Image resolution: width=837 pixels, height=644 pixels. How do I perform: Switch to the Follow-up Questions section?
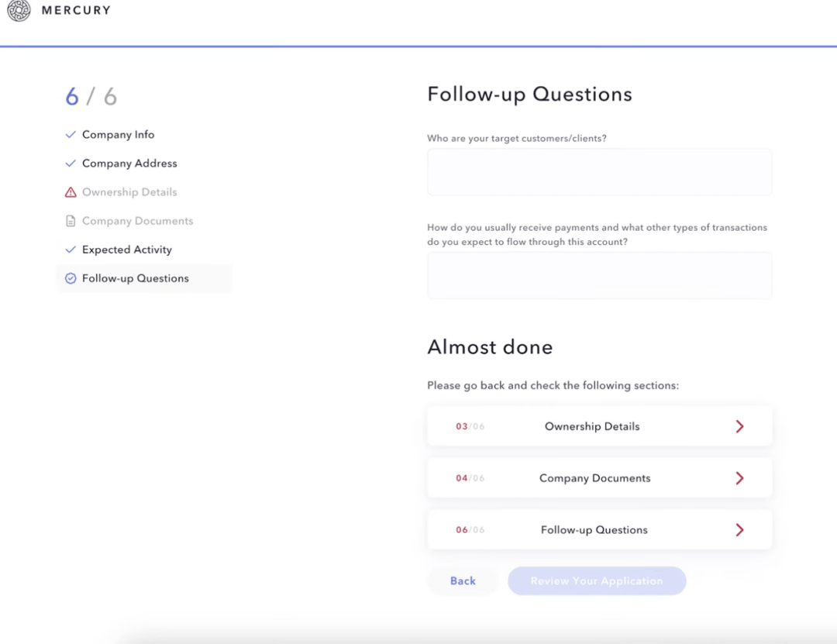point(135,277)
